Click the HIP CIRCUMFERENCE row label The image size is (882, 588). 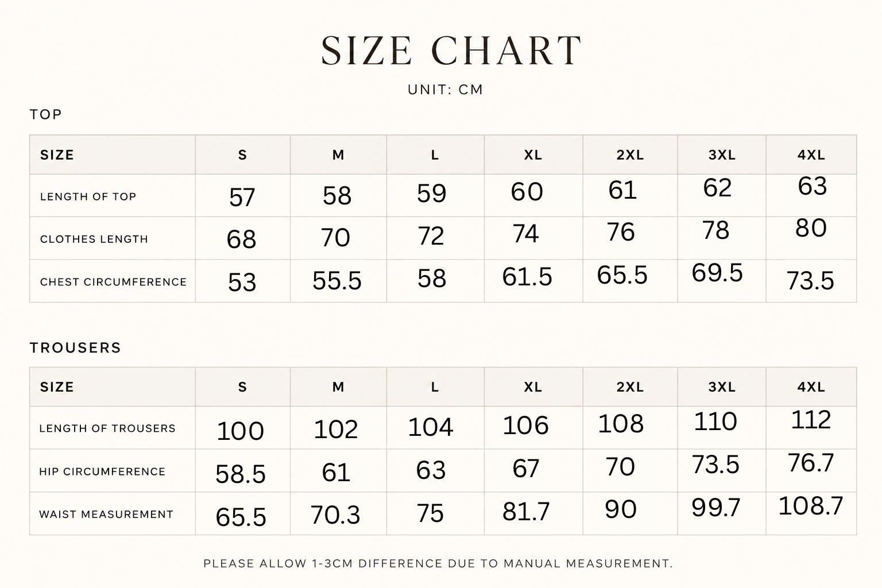(x=102, y=471)
